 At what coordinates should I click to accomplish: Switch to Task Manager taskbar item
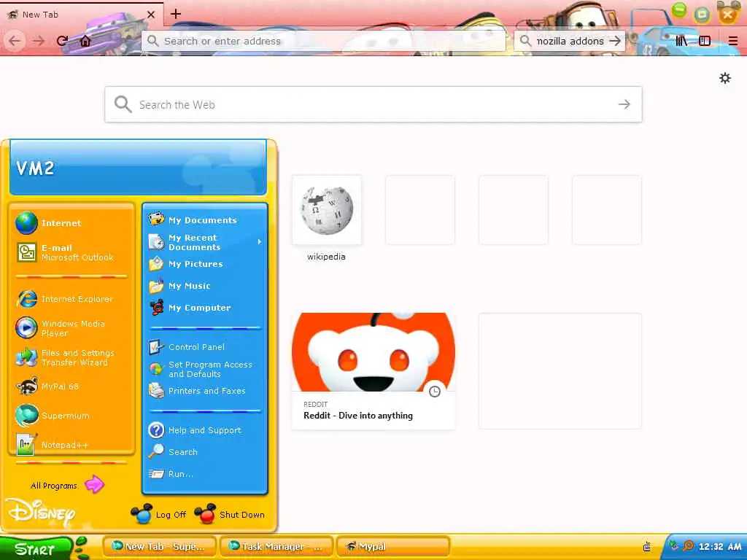click(x=276, y=547)
